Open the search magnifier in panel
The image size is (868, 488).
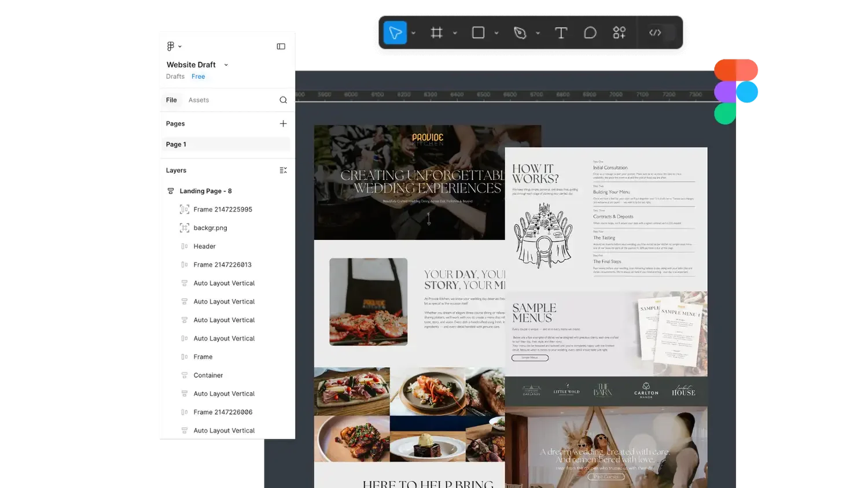[283, 100]
